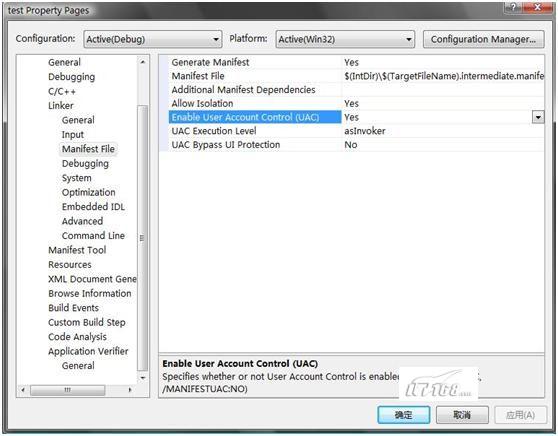Select the Command Line page under Linker

point(93,236)
